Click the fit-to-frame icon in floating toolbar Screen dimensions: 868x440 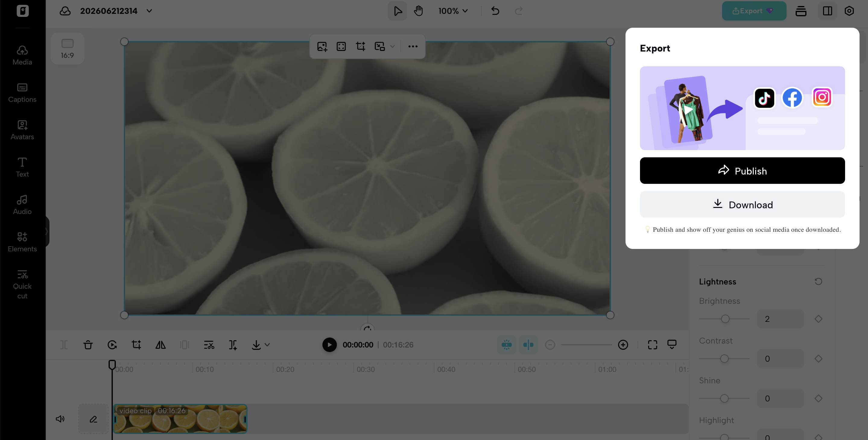[341, 46]
